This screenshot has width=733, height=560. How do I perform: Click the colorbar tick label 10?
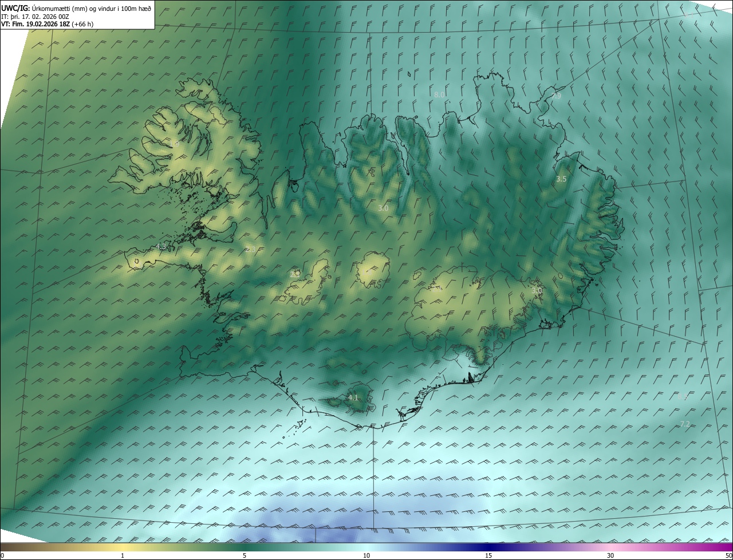[366, 555]
